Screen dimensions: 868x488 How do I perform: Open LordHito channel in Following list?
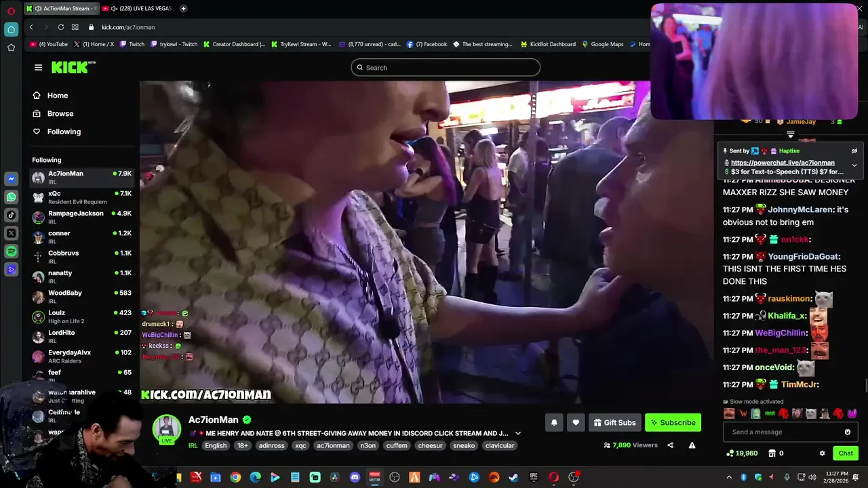(x=82, y=336)
